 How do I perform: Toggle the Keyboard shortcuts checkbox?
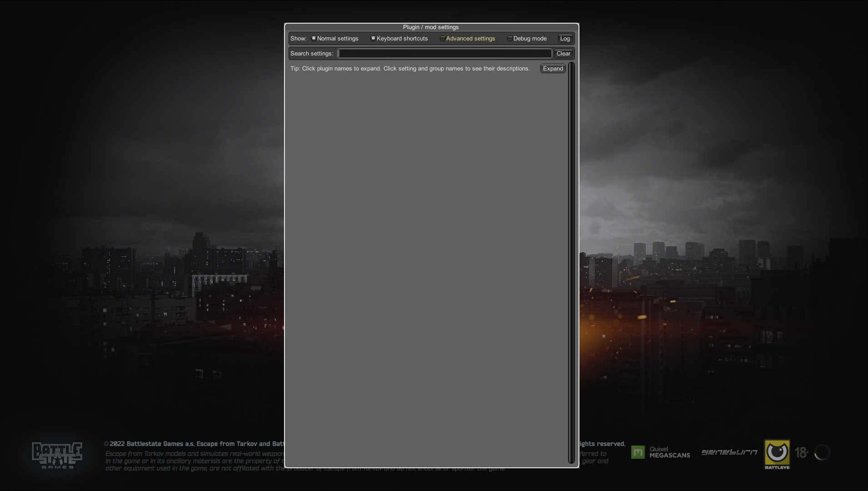pyautogui.click(x=373, y=39)
